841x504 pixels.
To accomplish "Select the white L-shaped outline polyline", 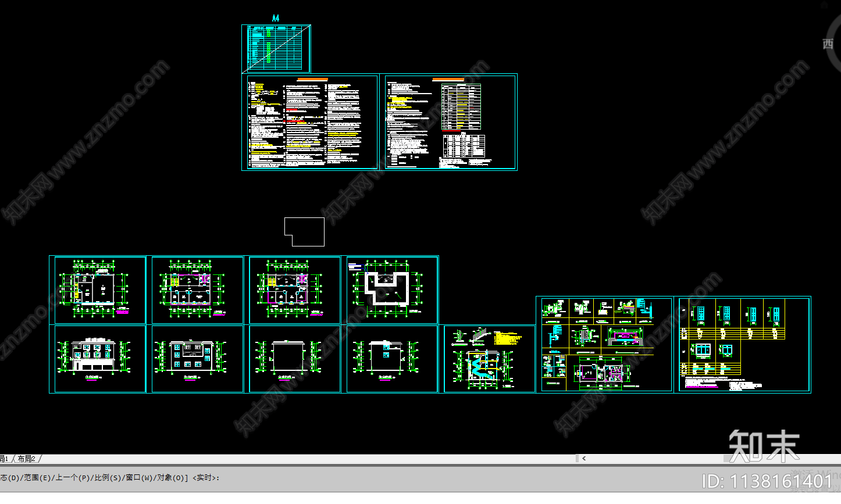I will [x=304, y=232].
